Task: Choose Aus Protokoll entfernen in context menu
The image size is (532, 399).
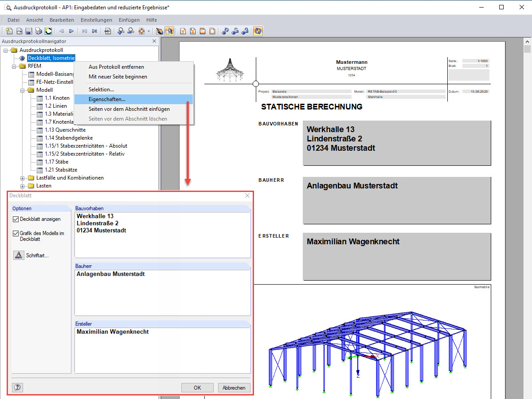Action: coord(134,67)
